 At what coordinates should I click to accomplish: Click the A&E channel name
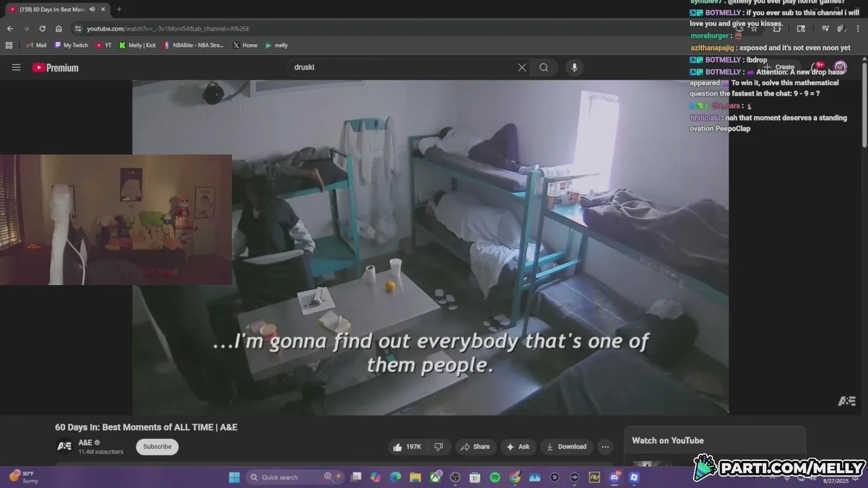pyautogui.click(x=85, y=443)
